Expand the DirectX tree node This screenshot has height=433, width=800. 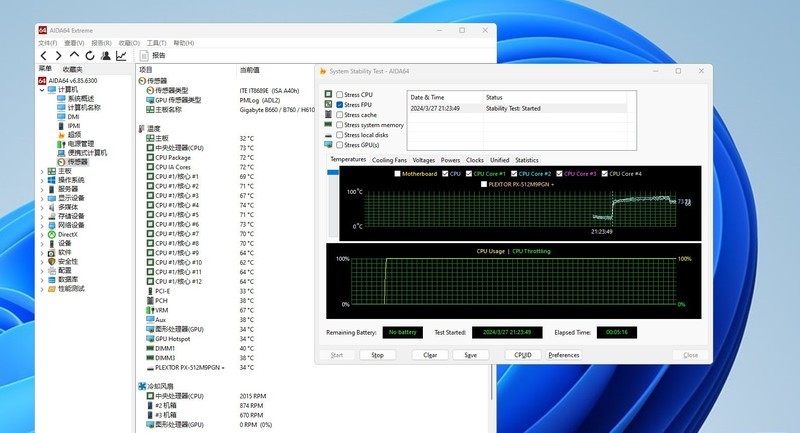[42, 233]
